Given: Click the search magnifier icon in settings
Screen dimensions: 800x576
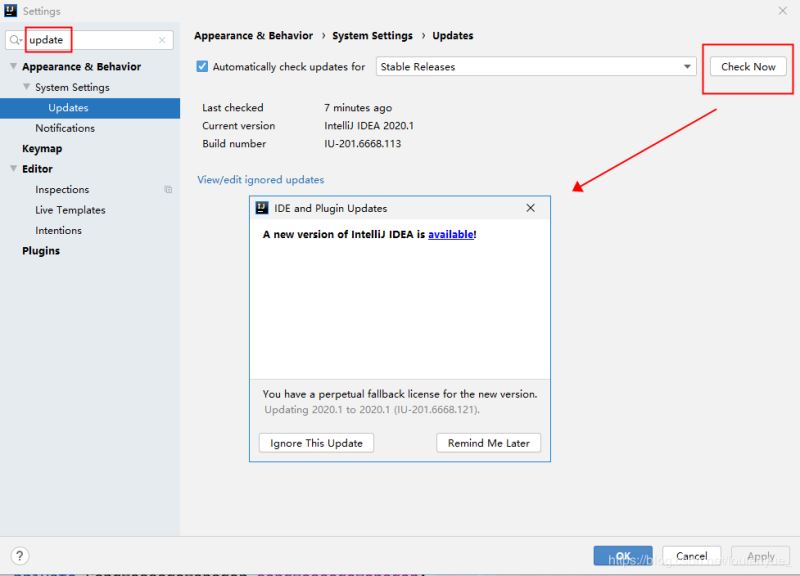Looking at the screenshot, I should pos(15,40).
